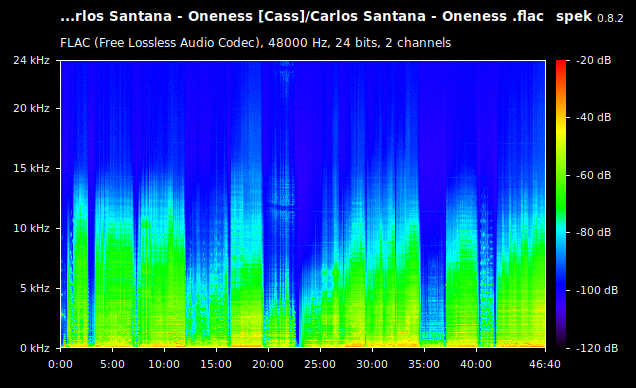
Task: Select the FLAC codec info line
Action: pos(256,43)
